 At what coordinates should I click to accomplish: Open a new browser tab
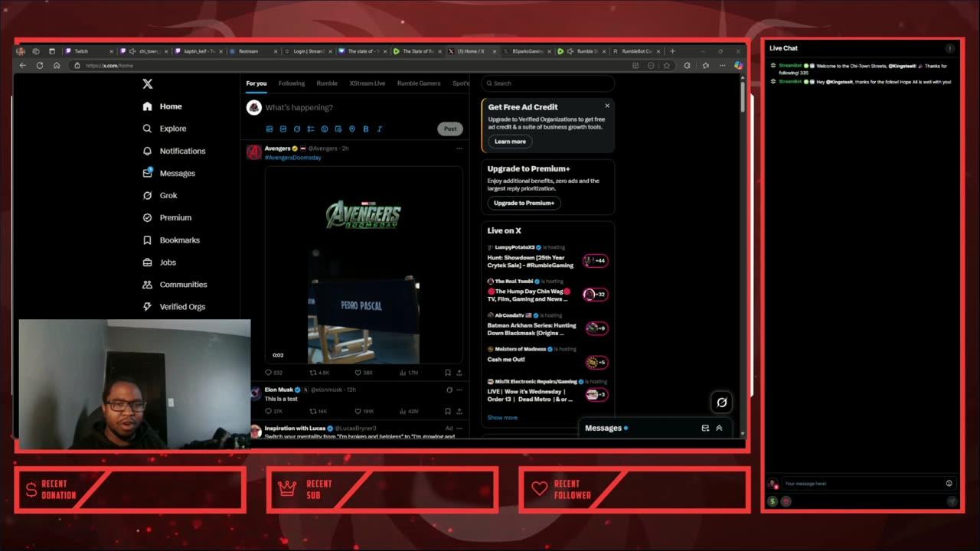[x=672, y=51]
